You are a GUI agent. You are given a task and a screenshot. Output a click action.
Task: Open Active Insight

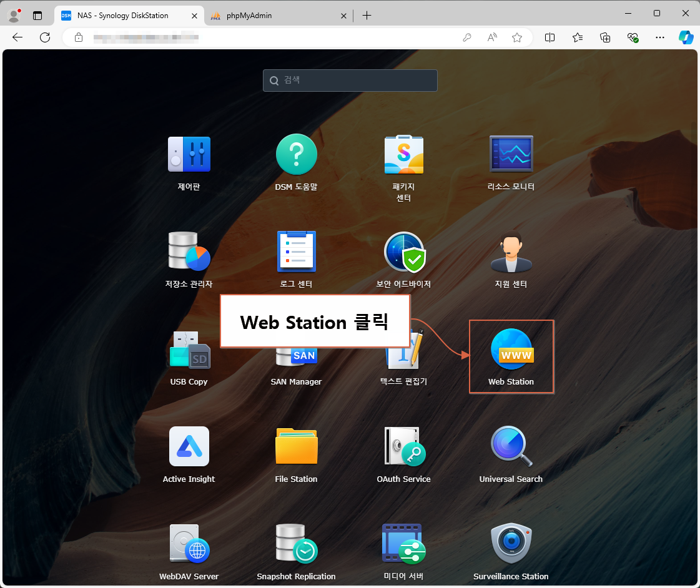coord(189,446)
